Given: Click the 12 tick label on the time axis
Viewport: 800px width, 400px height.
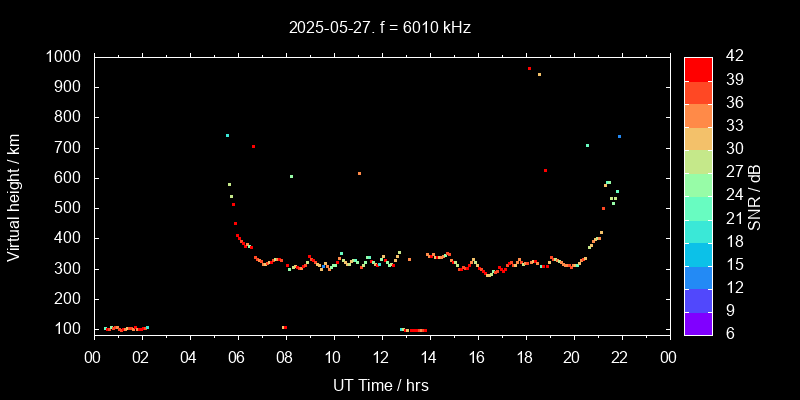Looking at the screenshot, I should pyautogui.click(x=380, y=357).
